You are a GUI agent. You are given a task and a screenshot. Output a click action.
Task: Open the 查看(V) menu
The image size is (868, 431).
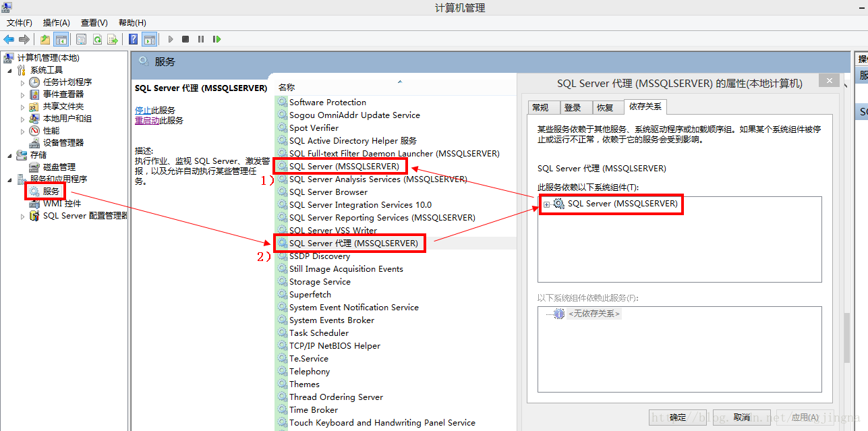pyautogui.click(x=94, y=23)
